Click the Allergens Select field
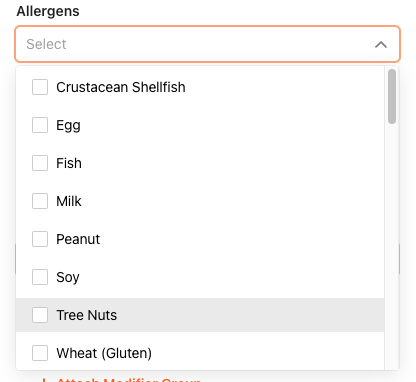Screen dimensions: 416x382 pyautogui.click(x=207, y=44)
